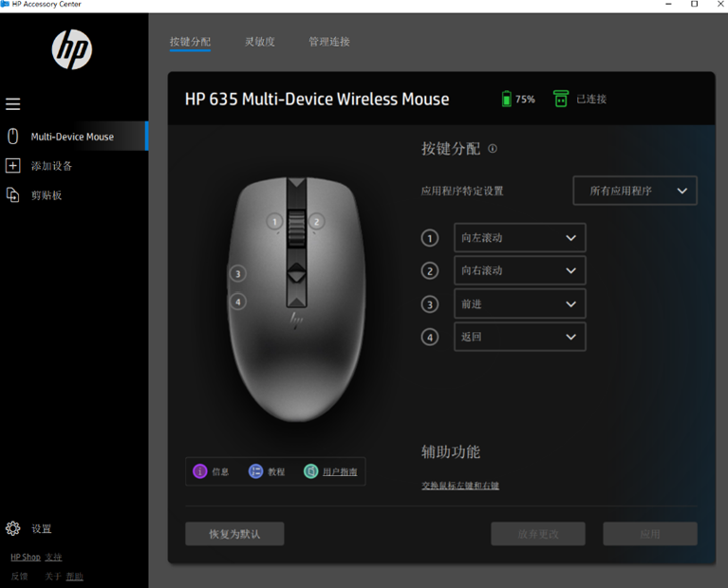
Task: Open the 支持 link in the sidebar footer
Action: (x=53, y=557)
